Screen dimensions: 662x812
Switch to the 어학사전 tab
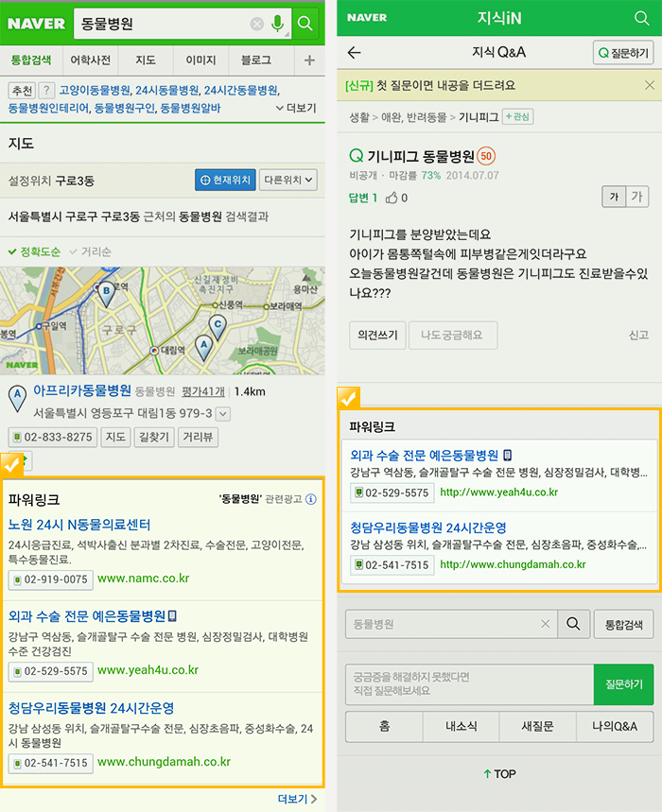91,60
